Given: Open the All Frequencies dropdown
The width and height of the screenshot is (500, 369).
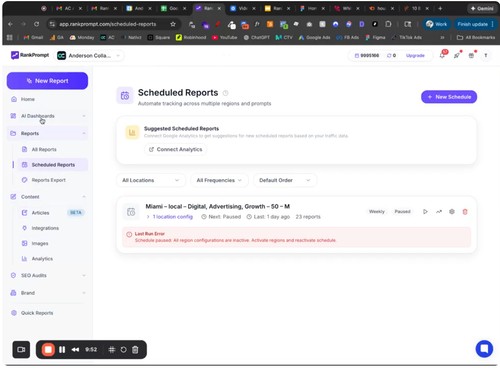Looking at the screenshot, I should [x=219, y=180].
